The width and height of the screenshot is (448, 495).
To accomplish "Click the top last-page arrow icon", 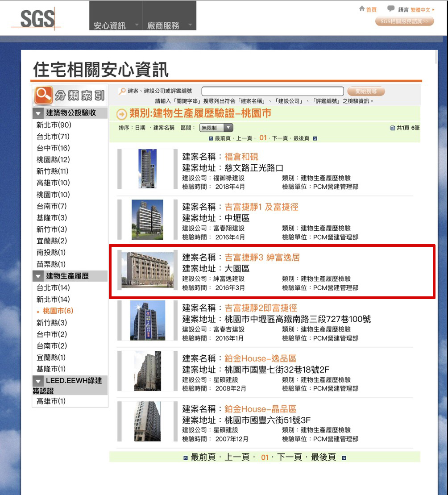I will click(315, 138).
